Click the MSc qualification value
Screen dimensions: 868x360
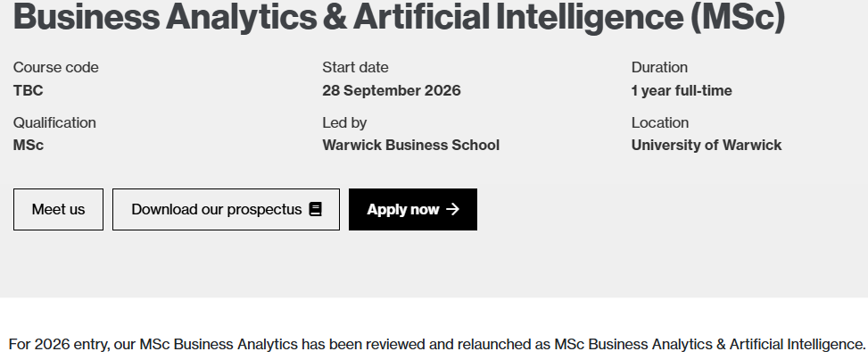pyautogui.click(x=29, y=145)
